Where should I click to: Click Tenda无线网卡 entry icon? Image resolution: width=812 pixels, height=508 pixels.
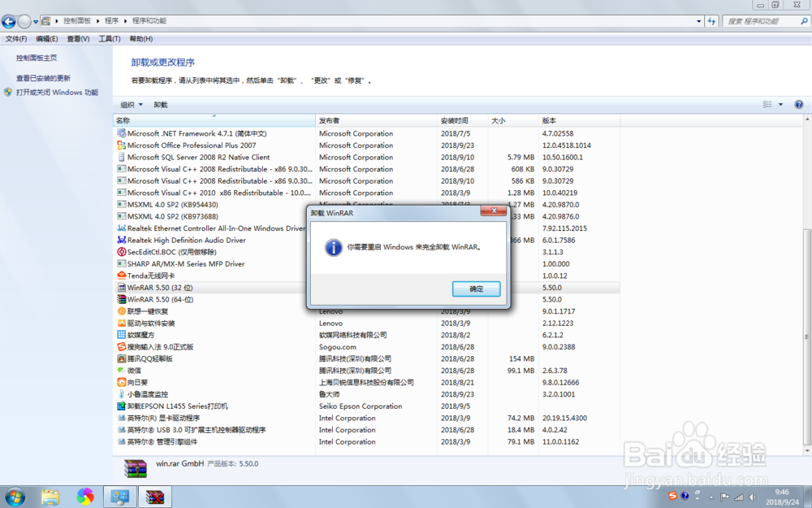(x=121, y=276)
